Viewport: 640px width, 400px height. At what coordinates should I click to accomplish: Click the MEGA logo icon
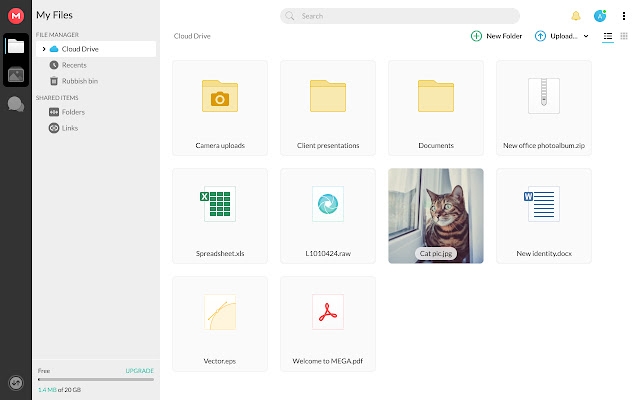click(x=15, y=15)
